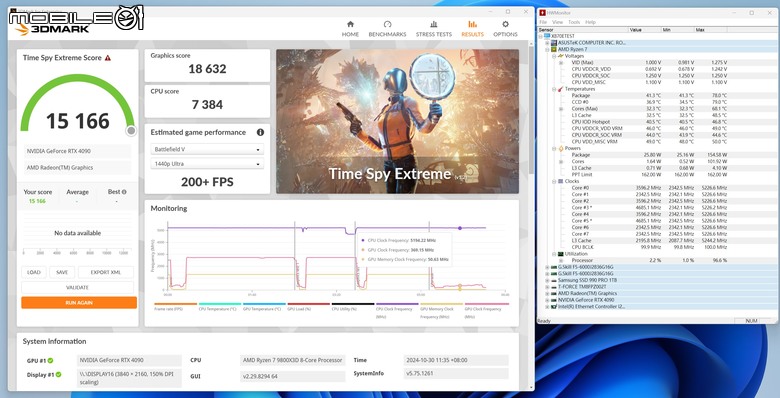
Task: Click the Time Spy Extreme score warning triangle
Action: pos(108,58)
